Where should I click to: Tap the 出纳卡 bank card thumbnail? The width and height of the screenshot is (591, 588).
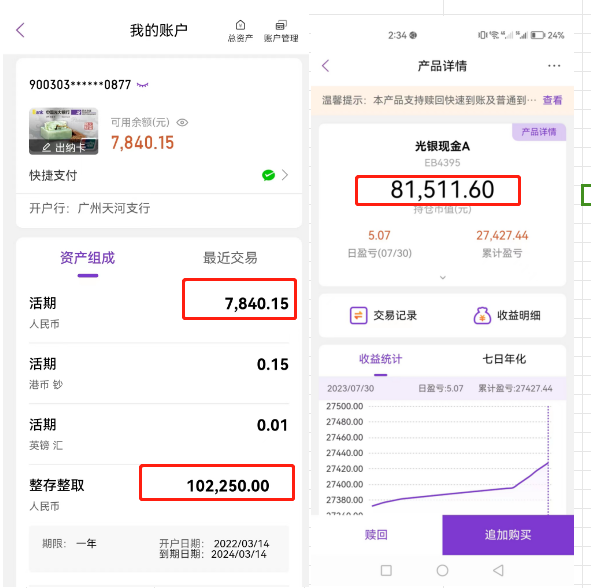(x=64, y=131)
